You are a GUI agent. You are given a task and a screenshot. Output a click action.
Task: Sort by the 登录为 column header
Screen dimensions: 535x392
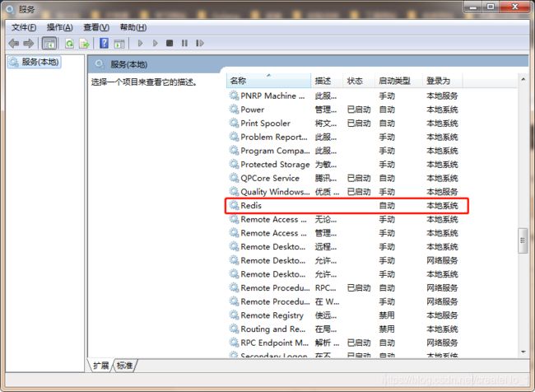click(x=443, y=81)
